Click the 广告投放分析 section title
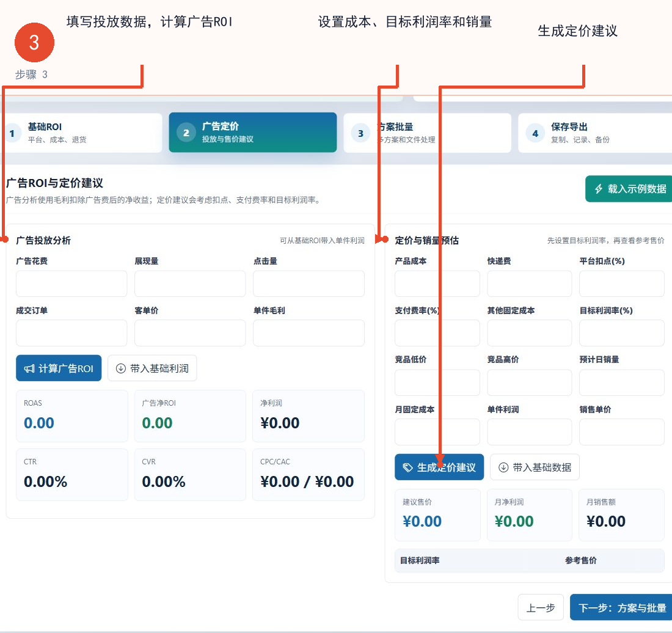 pyautogui.click(x=43, y=240)
